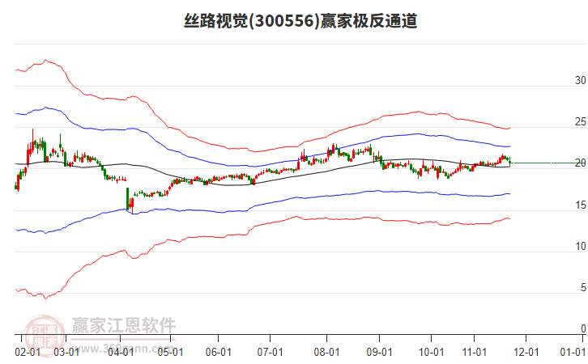Select the 08-01 date label
This screenshot has width=588, height=364.
[x=326, y=353]
